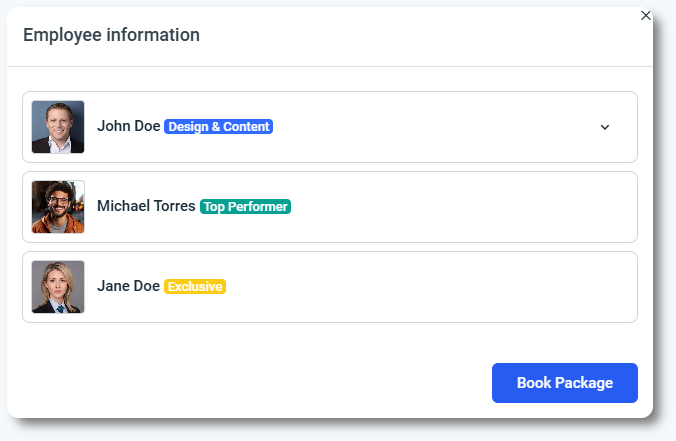The width and height of the screenshot is (676, 441).
Task: Click blank area of Jane Doe card
Action: point(430,287)
